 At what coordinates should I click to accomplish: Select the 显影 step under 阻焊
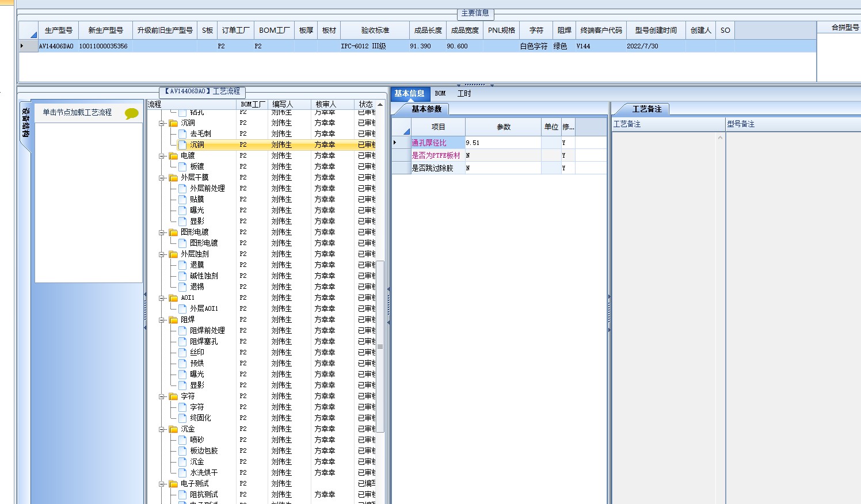[x=197, y=385]
